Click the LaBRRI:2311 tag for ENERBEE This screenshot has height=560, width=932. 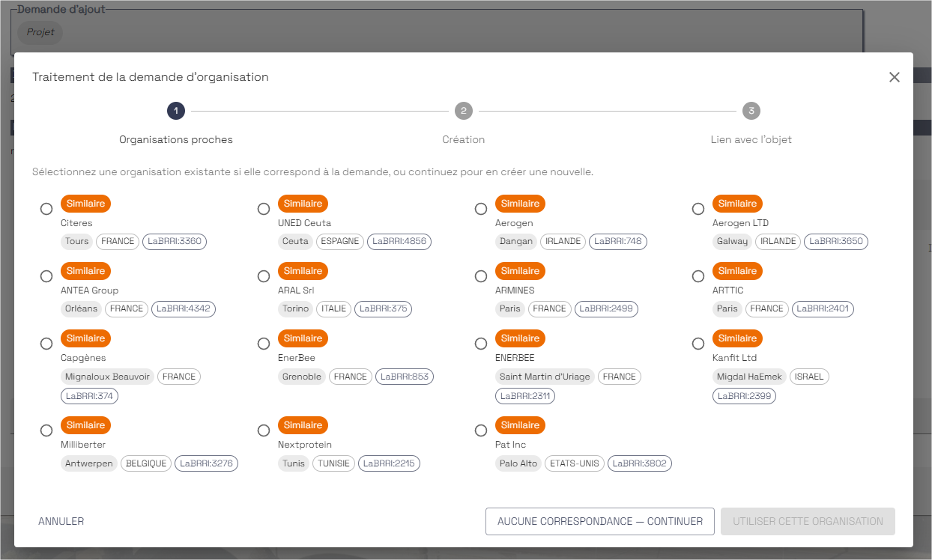[525, 396]
